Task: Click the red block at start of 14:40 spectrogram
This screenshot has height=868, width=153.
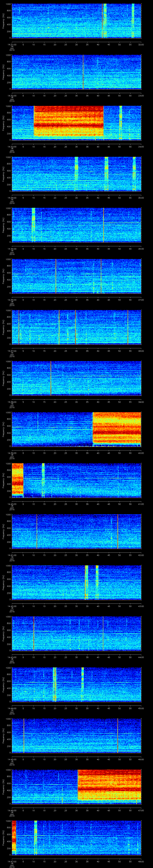Action: (x=17, y=479)
